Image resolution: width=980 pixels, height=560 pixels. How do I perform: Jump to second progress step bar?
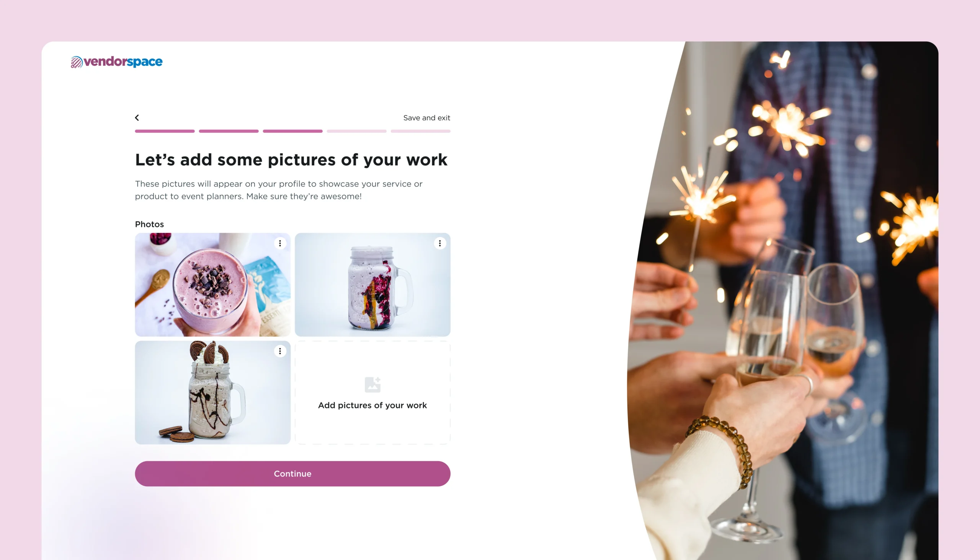[229, 131]
